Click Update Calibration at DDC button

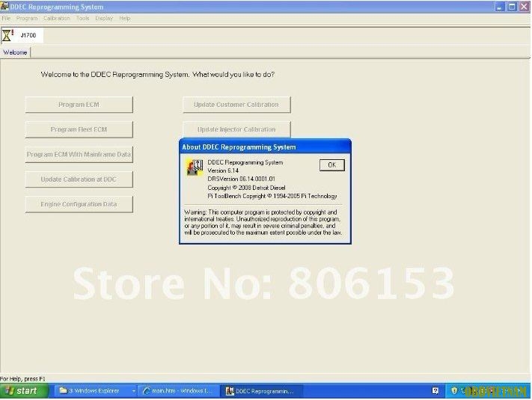[x=79, y=179]
